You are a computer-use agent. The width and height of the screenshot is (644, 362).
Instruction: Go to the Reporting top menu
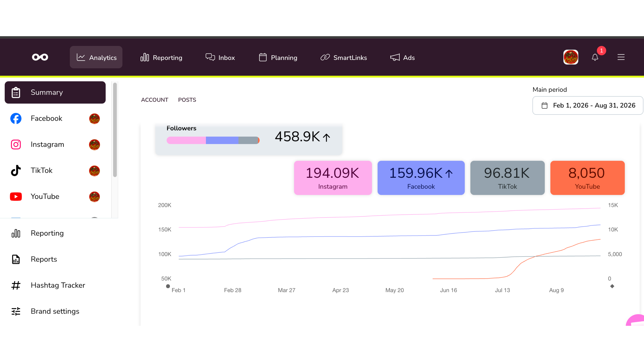coord(161,58)
